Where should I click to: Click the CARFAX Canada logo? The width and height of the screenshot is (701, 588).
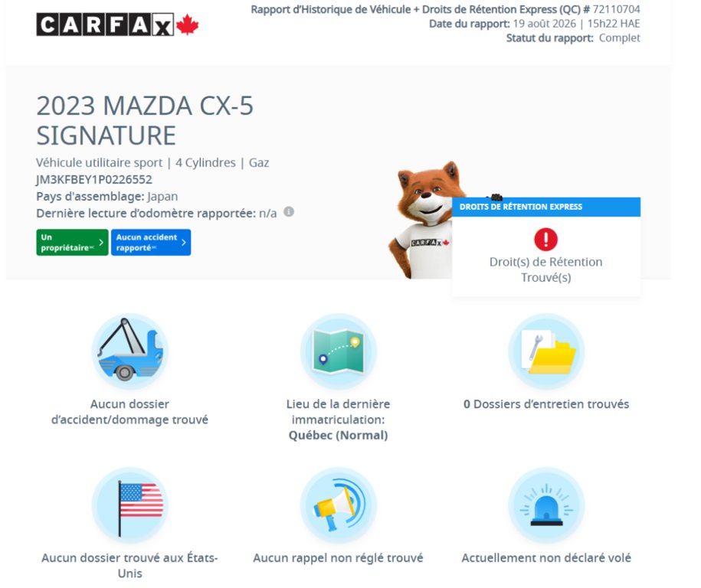click(117, 24)
